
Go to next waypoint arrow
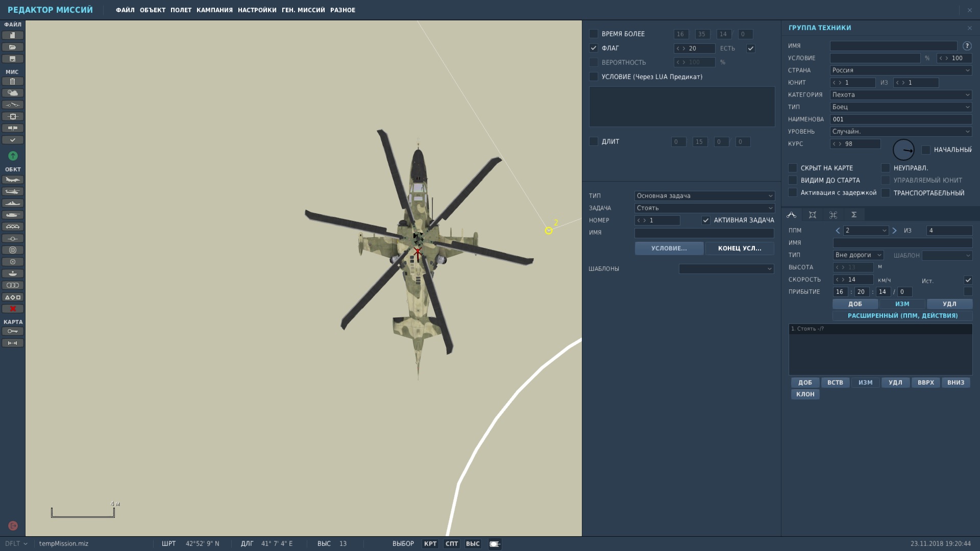tap(894, 231)
